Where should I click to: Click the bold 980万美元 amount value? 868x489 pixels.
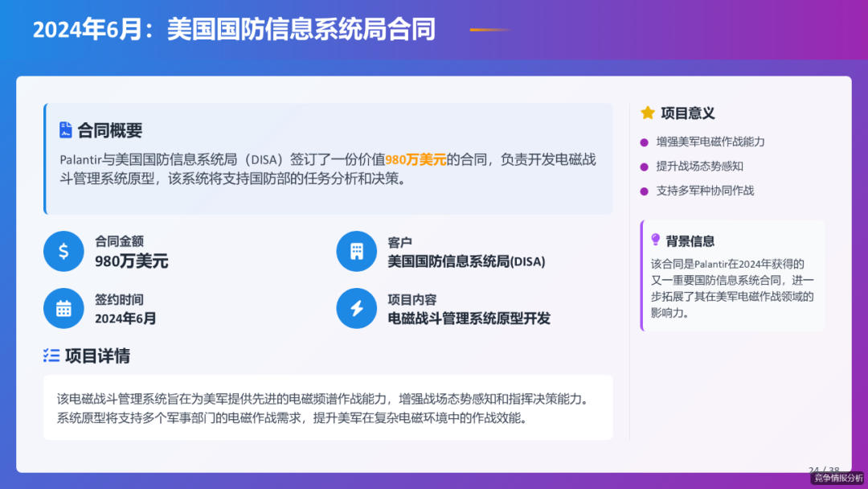(x=131, y=261)
